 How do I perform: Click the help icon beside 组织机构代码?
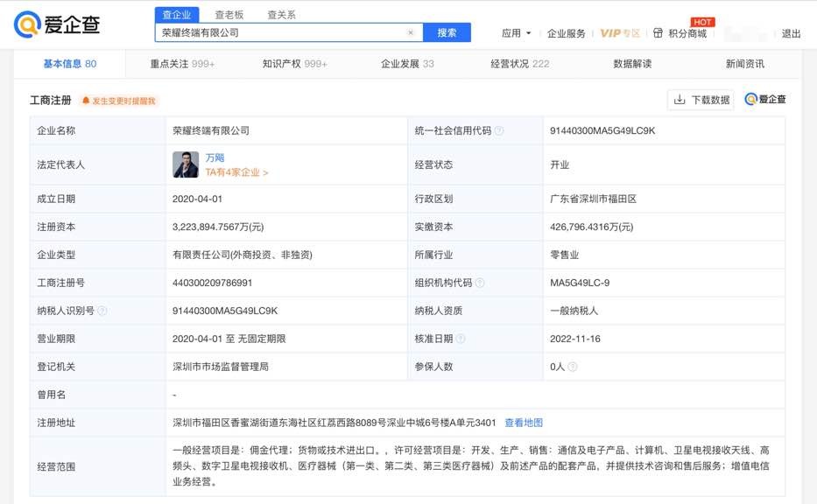480,283
